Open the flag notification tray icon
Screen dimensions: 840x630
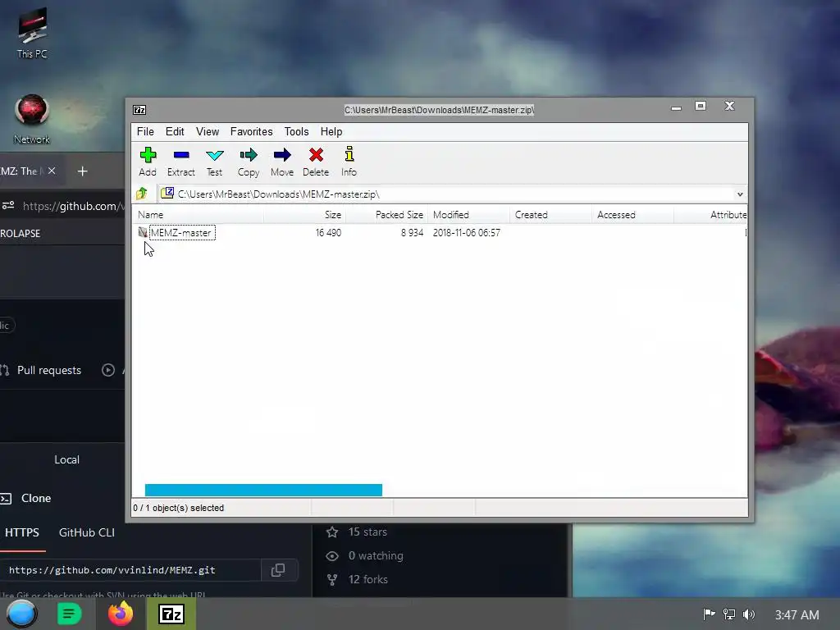click(709, 614)
